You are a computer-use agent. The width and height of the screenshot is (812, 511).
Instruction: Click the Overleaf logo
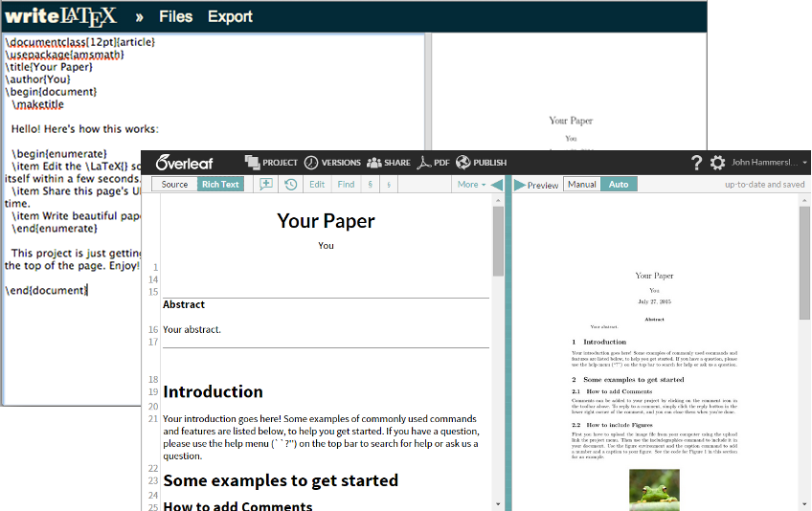(185, 163)
